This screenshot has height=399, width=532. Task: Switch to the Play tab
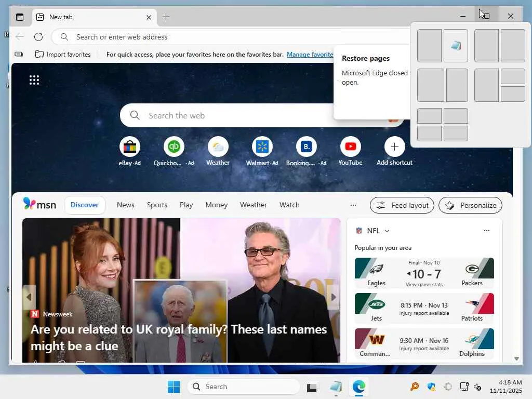click(x=187, y=205)
